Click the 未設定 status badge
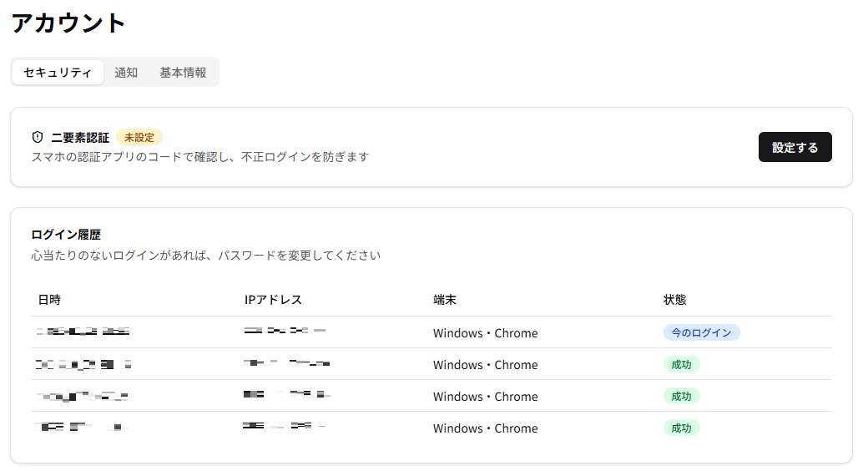Viewport: 868px width, 471px height. click(139, 137)
